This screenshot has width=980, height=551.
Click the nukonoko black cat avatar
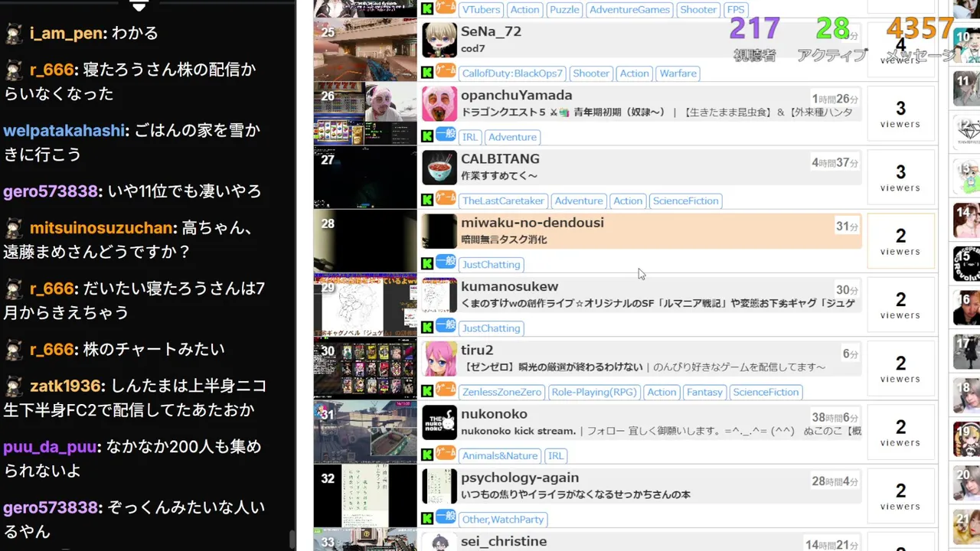[x=439, y=421]
